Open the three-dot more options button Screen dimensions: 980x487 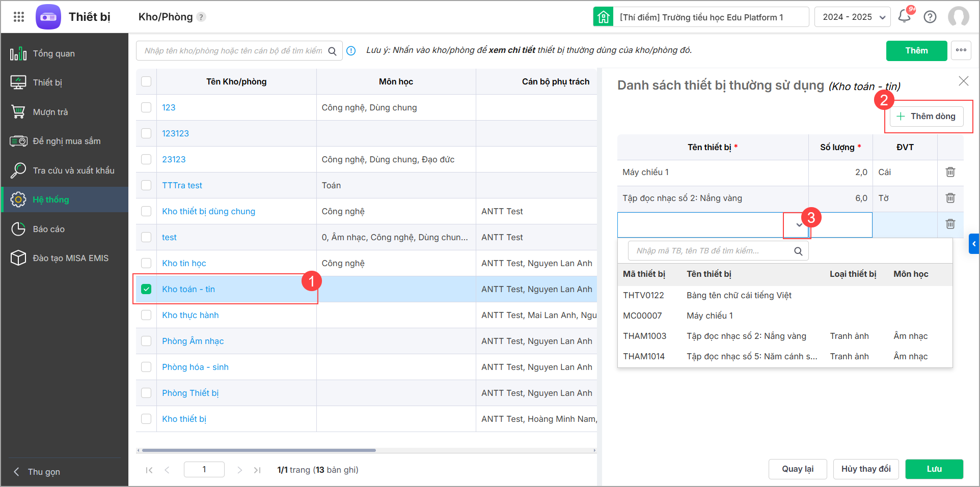click(x=961, y=50)
